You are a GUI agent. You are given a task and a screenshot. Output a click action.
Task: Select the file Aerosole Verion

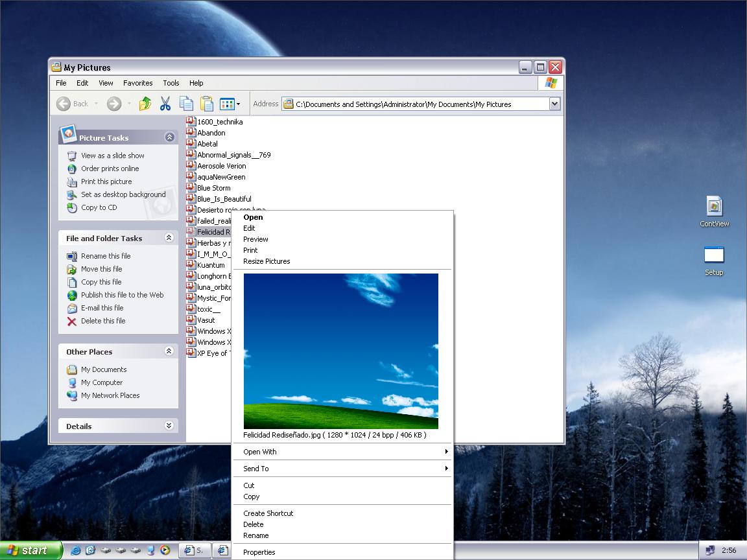coord(217,166)
